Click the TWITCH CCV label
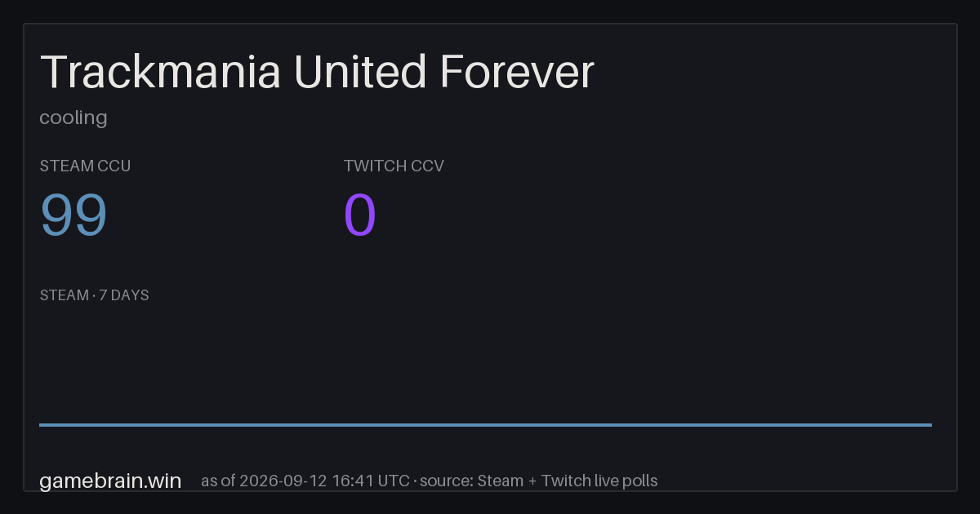Screen dimensions: 980x514 point(394,166)
